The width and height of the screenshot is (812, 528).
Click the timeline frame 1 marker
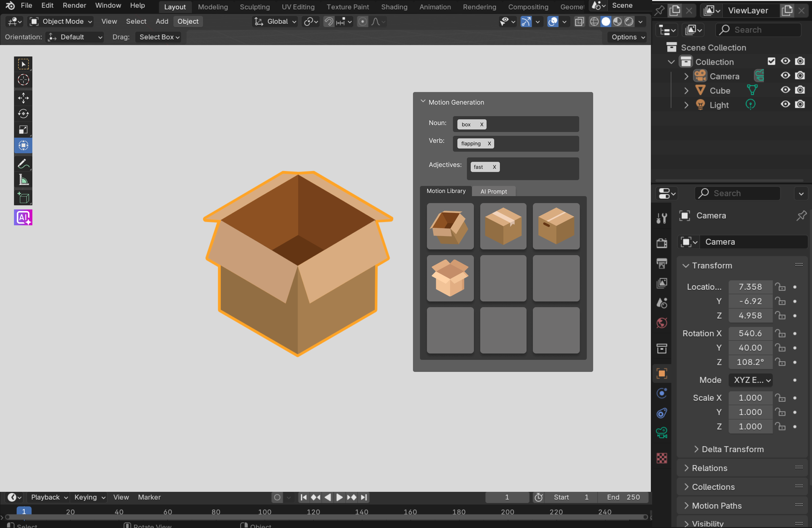click(24, 511)
